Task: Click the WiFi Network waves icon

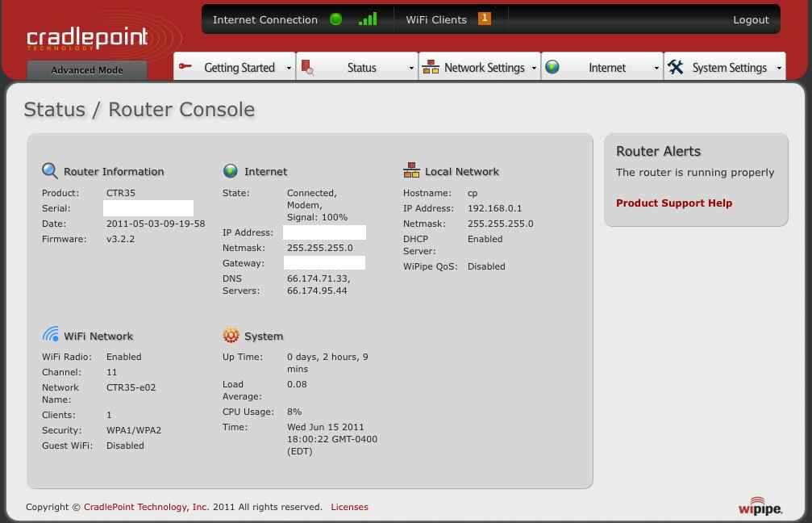Action: point(50,334)
